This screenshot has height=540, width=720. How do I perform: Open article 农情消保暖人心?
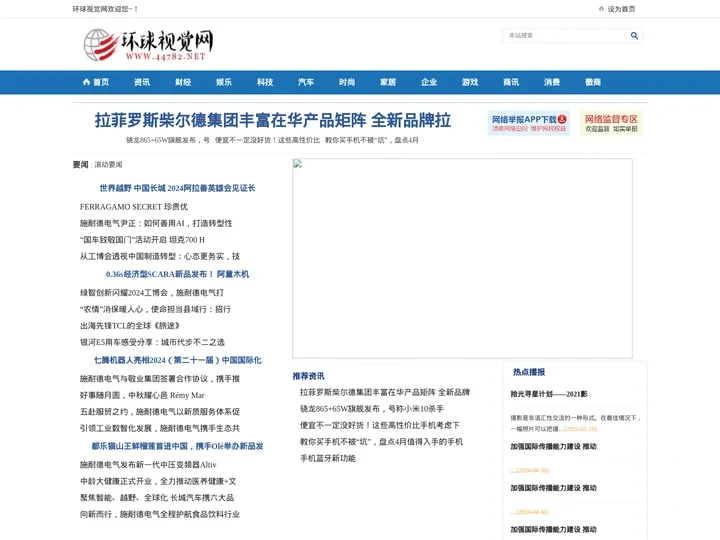point(155,309)
